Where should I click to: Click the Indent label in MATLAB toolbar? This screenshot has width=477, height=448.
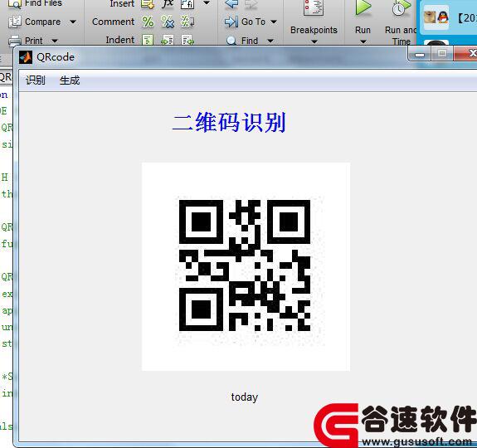click(119, 40)
